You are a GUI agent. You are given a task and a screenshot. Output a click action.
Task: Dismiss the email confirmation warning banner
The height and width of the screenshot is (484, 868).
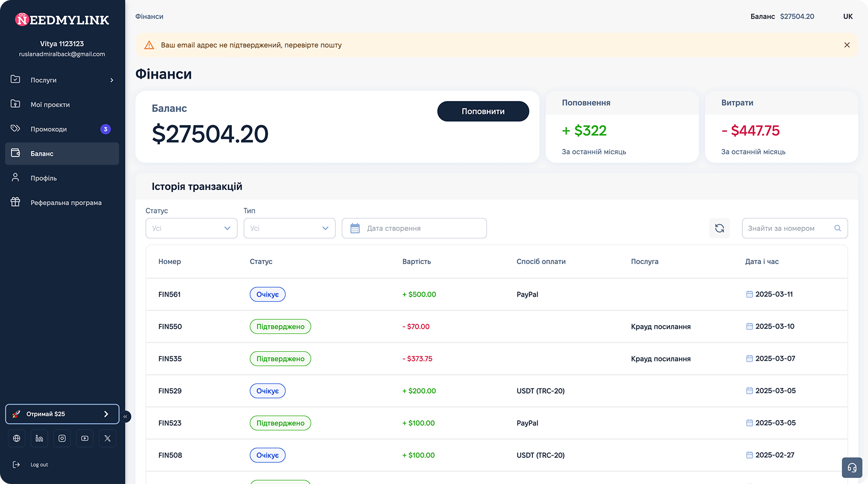point(847,45)
